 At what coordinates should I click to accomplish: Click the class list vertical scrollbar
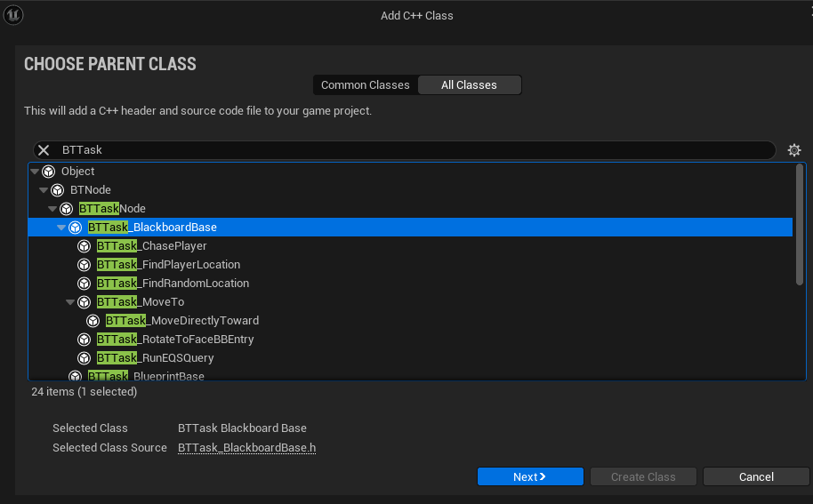pos(800,224)
